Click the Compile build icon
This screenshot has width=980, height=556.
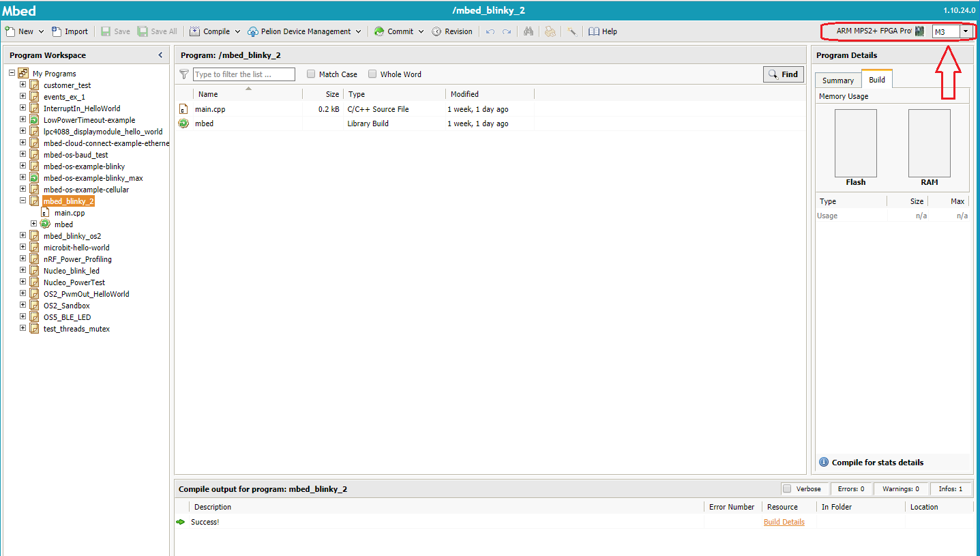195,31
